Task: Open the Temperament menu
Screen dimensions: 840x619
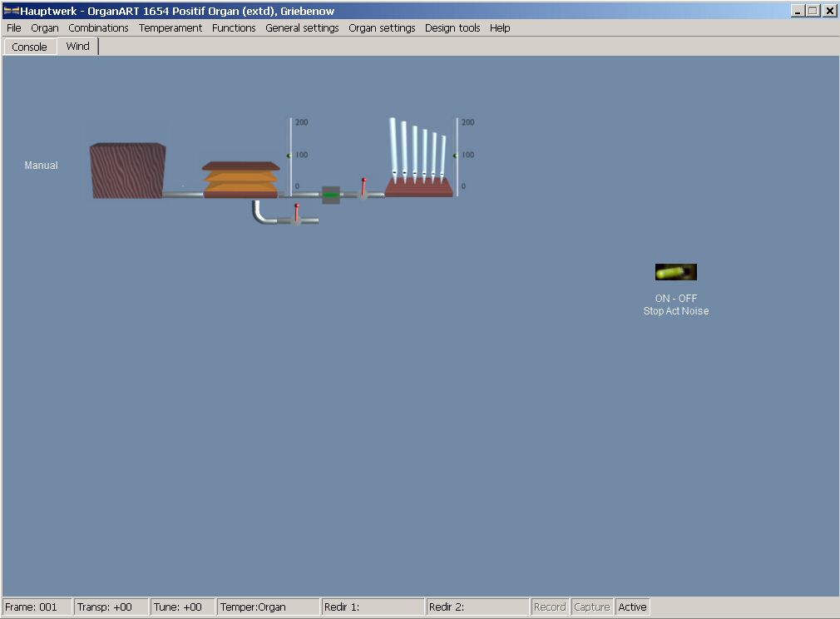Action: click(x=170, y=27)
